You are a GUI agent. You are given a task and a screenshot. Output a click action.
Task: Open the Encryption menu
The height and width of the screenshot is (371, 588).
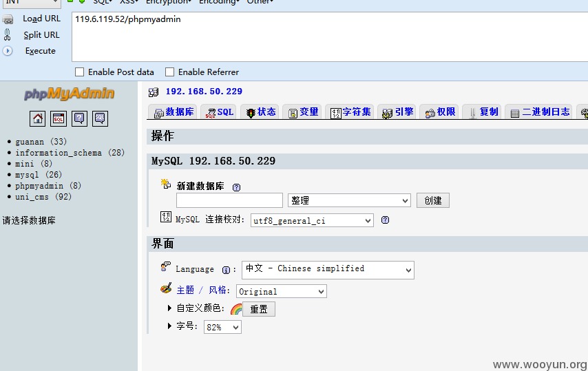pos(169,2)
